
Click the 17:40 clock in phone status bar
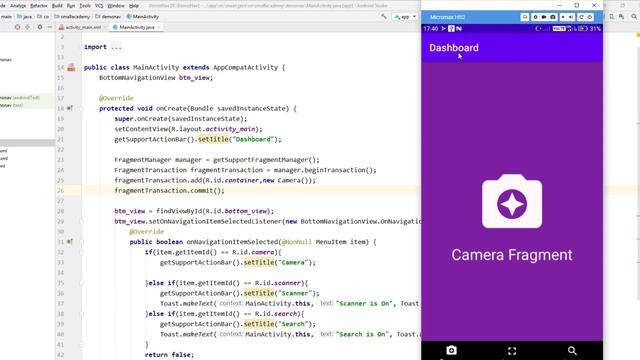[x=431, y=29]
